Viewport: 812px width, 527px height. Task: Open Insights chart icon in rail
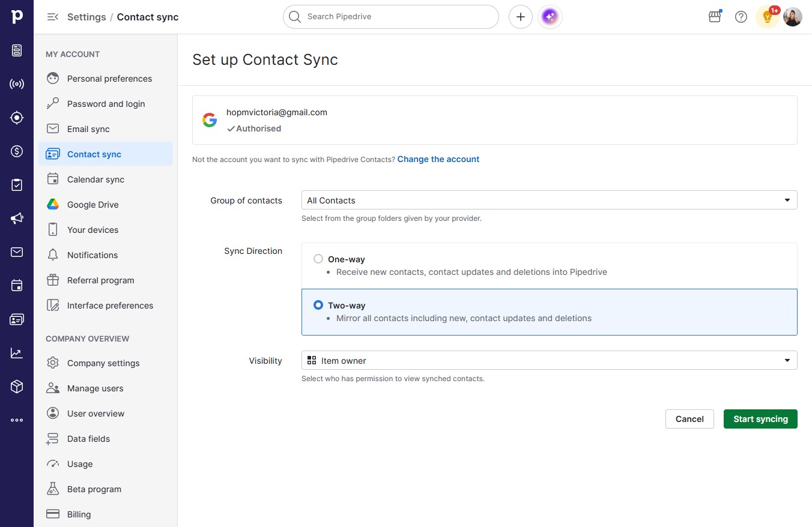coord(17,353)
